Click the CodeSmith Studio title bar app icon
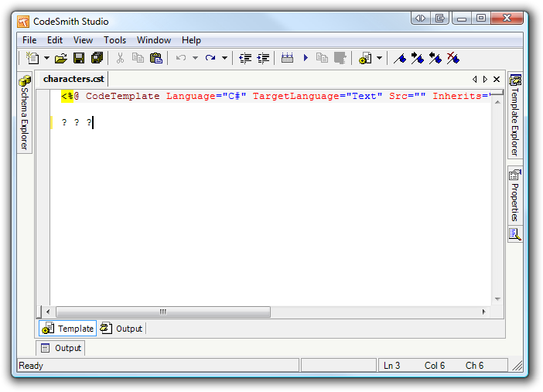Viewport: 543px width, 392px height. pyautogui.click(x=23, y=22)
